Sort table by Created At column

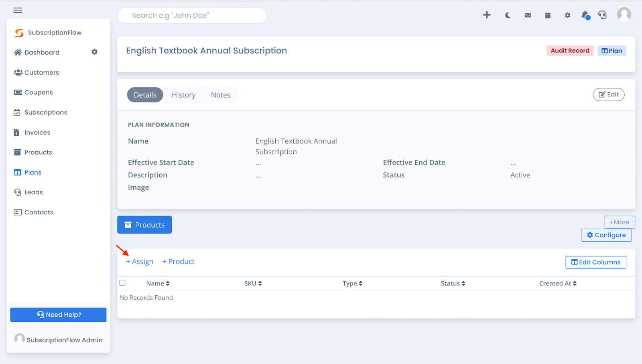click(x=558, y=283)
